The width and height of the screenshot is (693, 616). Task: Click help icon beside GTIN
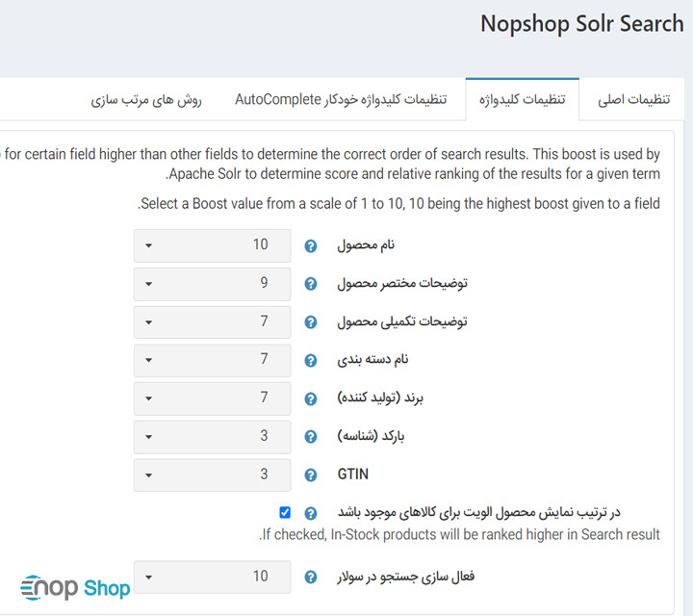pyautogui.click(x=311, y=475)
